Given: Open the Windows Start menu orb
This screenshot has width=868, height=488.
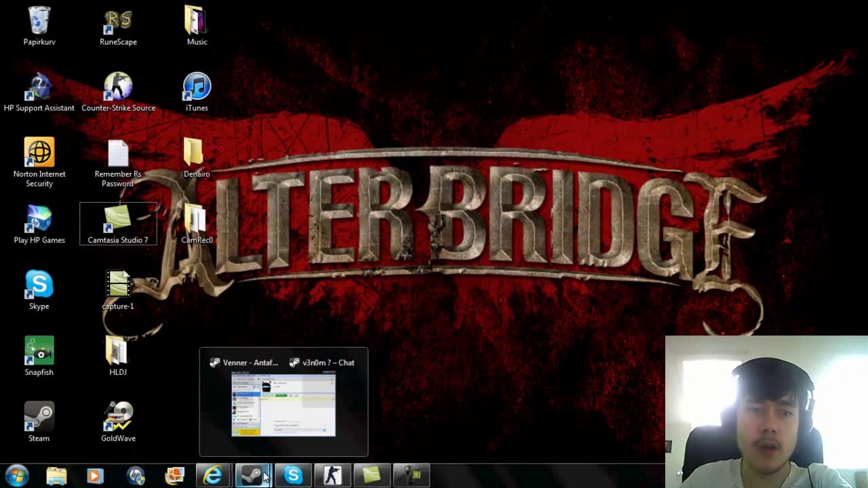Looking at the screenshot, I should 16,475.
